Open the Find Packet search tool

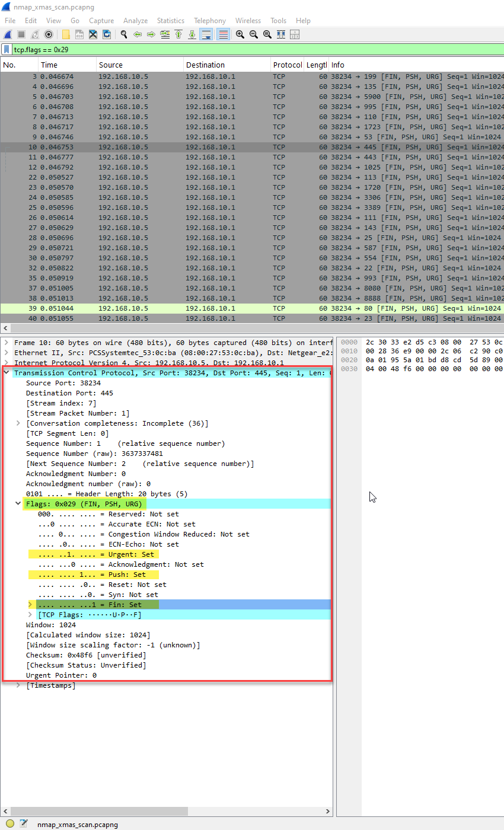(124, 34)
